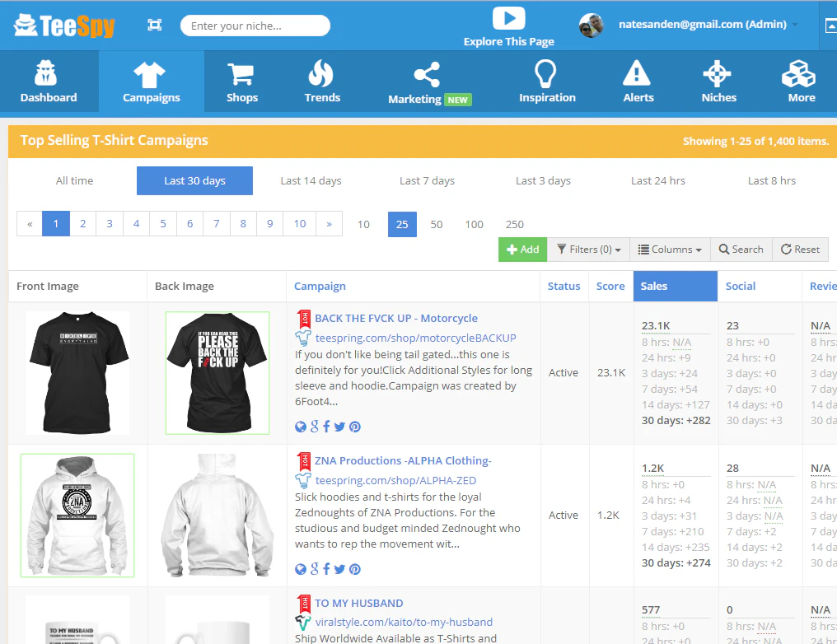Click Teespring icon beside motorcycleBACKUP link
The image size is (837, 644).
click(x=303, y=338)
